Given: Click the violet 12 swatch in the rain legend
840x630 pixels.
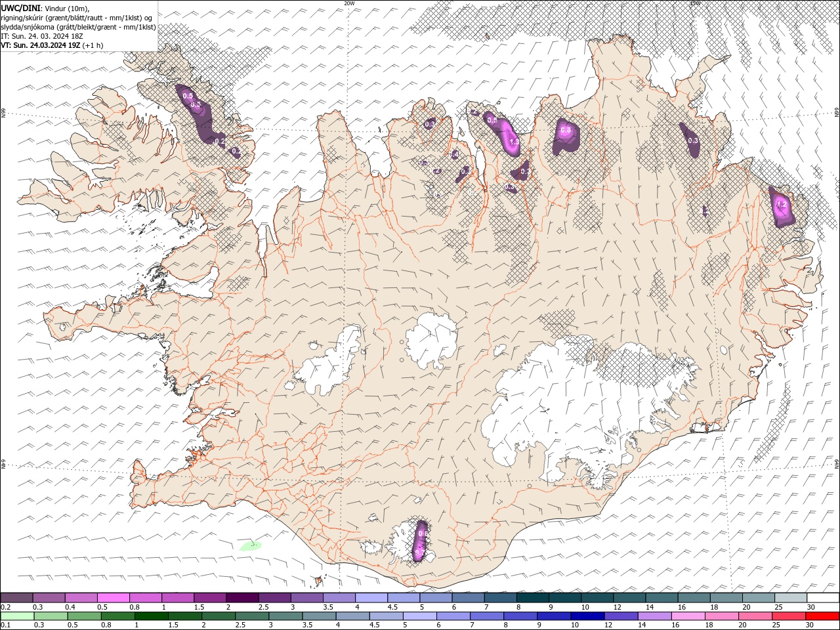Looking at the screenshot, I should [620, 616].
